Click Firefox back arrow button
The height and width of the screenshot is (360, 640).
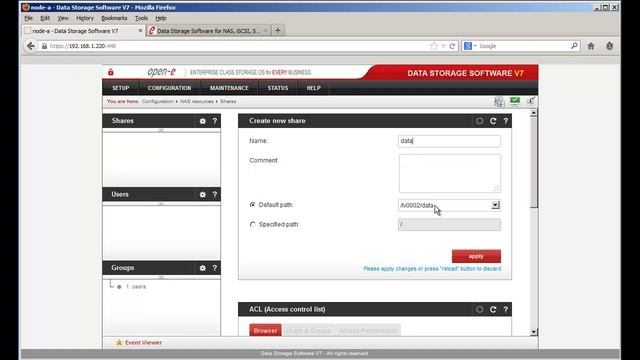(31, 46)
